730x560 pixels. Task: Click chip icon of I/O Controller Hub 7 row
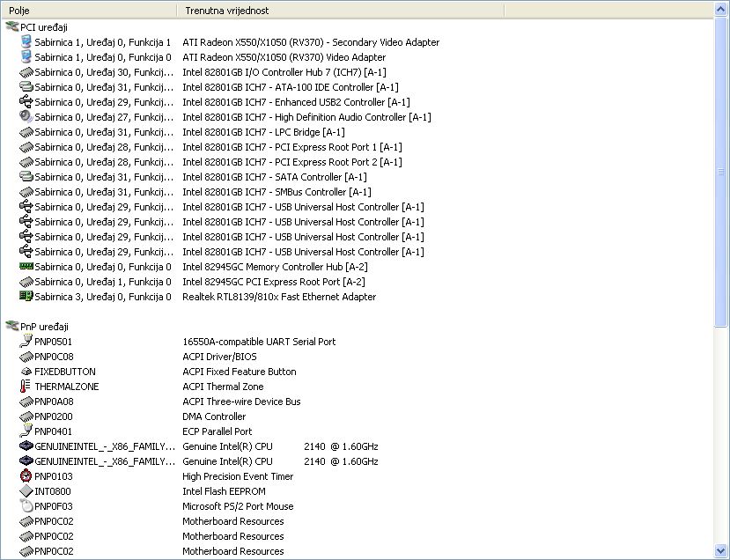(x=26, y=72)
